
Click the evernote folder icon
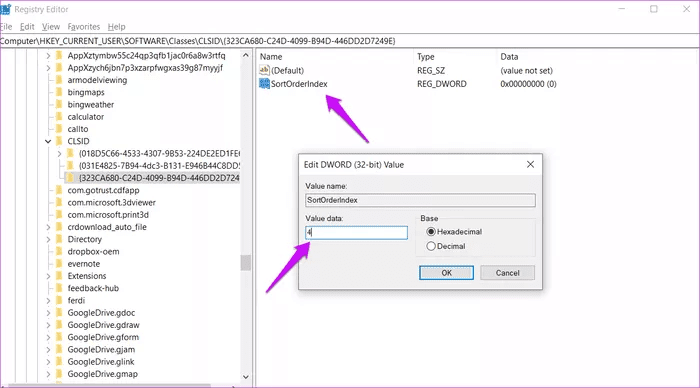pyautogui.click(x=59, y=263)
